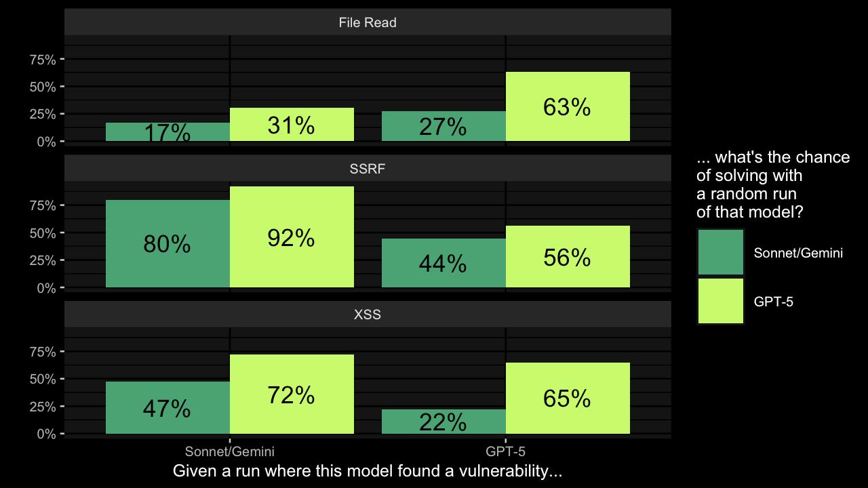Select the File Read panel header
This screenshot has height=488, width=868.
pos(368,22)
